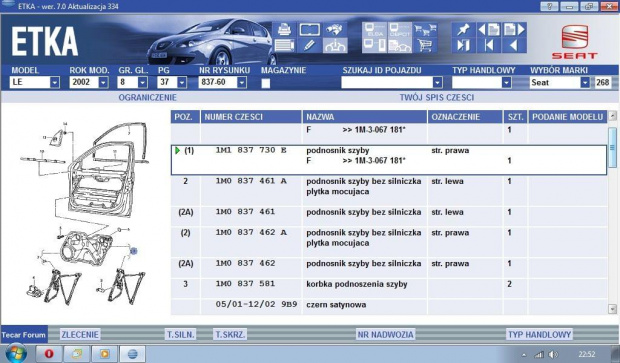Click the parts list scroll down arrow
Image resolution: width=620 pixels, height=363 pixels.
(x=612, y=309)
